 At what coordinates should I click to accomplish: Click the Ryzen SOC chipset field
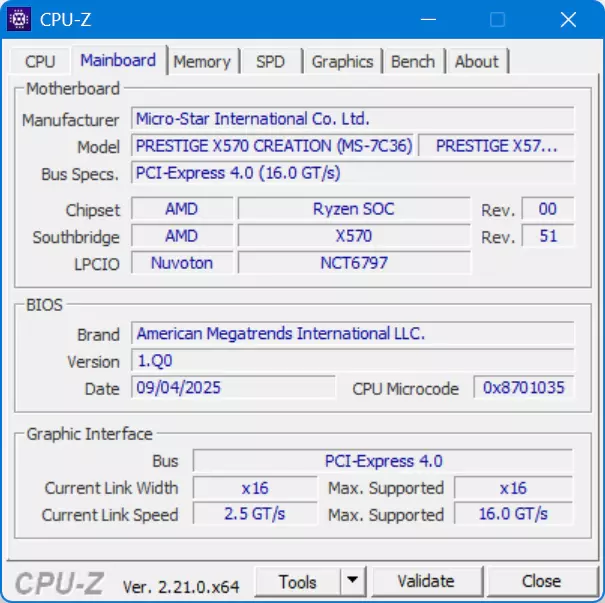(354, 209)
